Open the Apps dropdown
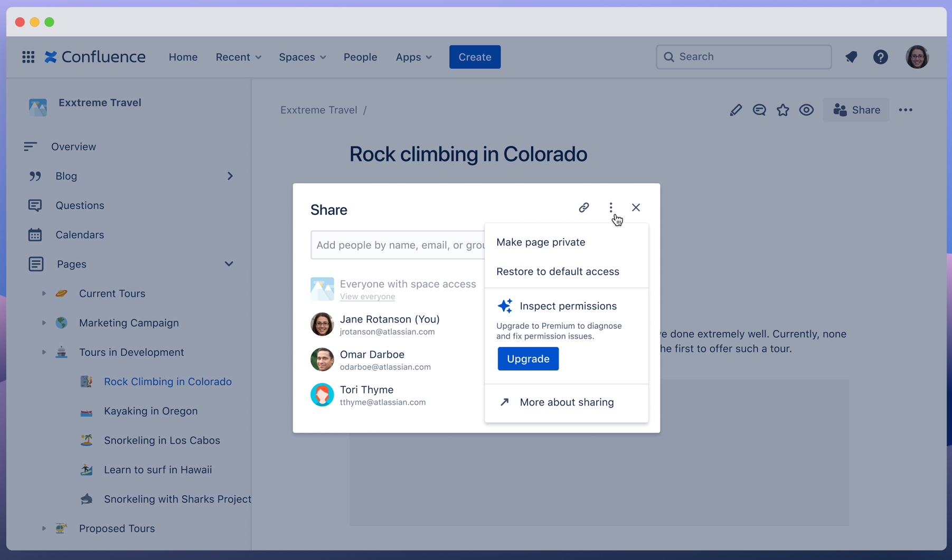The width and height of the screenshot is (952, 560). [414, 57]
